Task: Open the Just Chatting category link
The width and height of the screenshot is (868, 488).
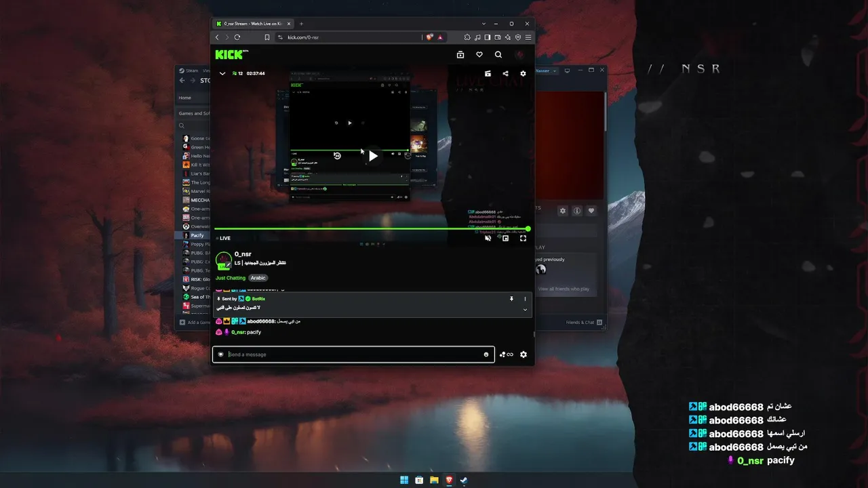Action: [x=231, y=278]
